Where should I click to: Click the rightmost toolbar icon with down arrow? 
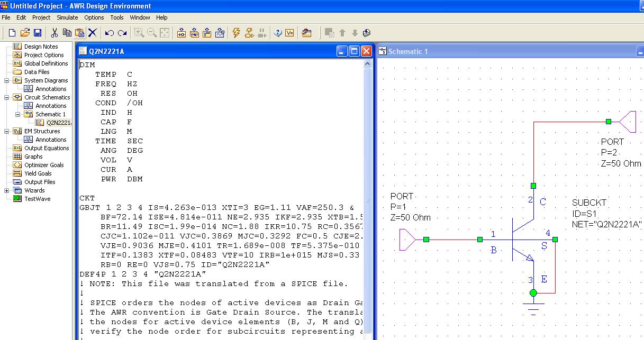tap(367, 33)
